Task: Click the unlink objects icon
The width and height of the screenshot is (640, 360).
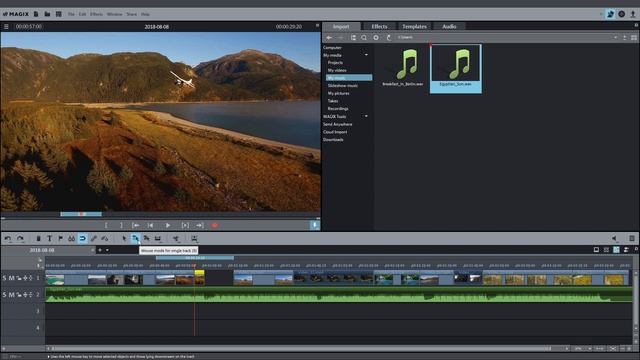Action: pos(105,238)
